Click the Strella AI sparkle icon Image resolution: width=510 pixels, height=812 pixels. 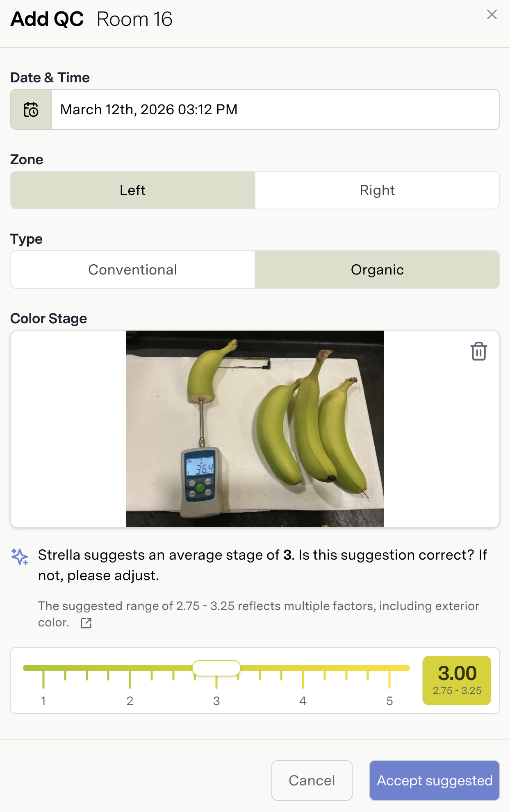tap(20, 556)
